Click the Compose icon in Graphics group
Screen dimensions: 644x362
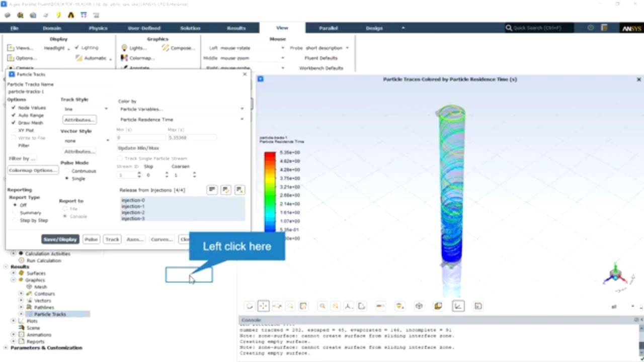click(166, 48)
